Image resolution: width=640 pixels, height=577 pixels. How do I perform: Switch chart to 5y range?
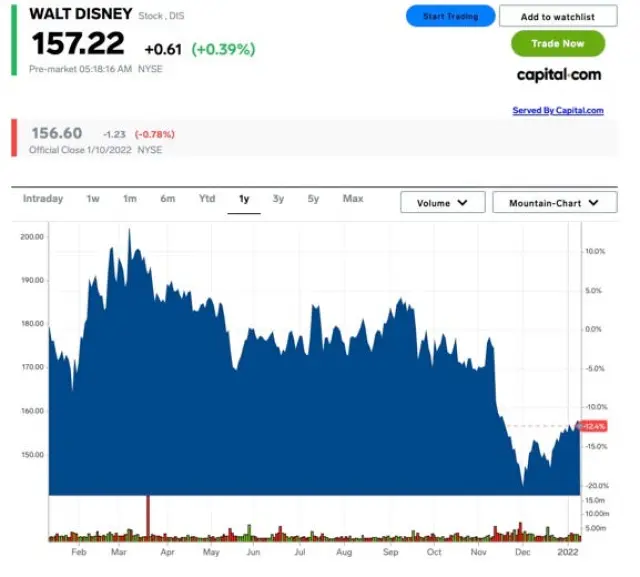point(313,199)
